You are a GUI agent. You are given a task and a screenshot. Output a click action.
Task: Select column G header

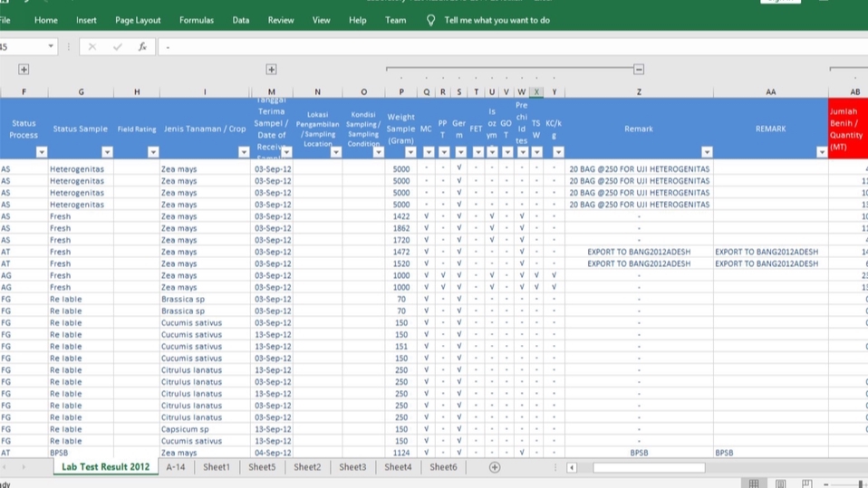(81, 91)
